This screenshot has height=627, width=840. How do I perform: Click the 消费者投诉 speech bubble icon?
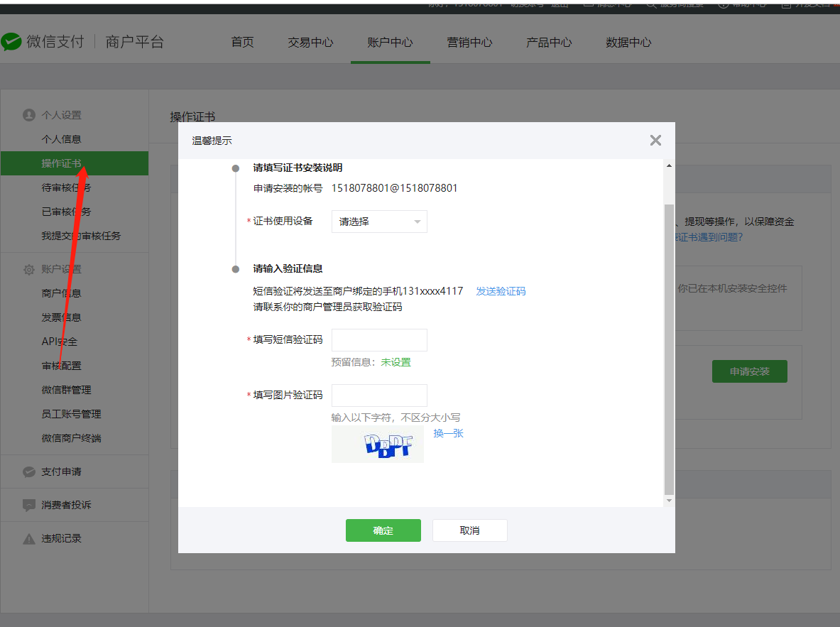tap(29, 505)
